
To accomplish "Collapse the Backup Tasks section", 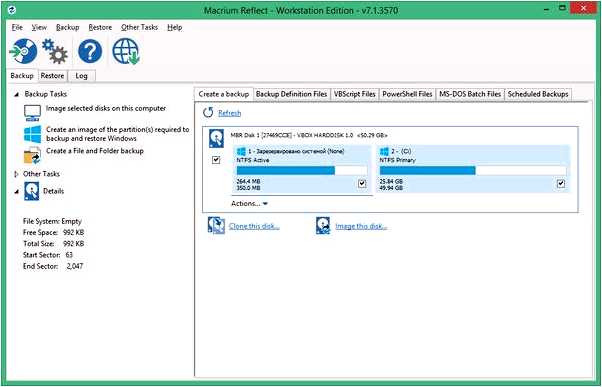I will point(16,94).
